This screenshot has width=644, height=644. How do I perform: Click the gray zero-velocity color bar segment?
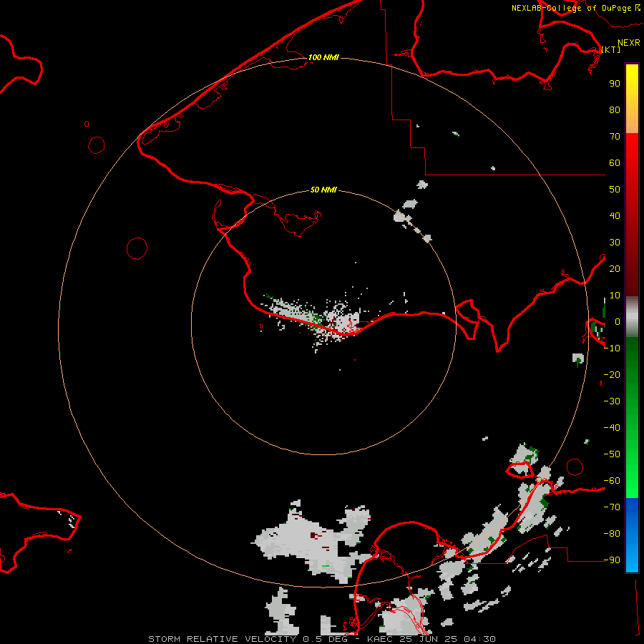coord(632,316)
